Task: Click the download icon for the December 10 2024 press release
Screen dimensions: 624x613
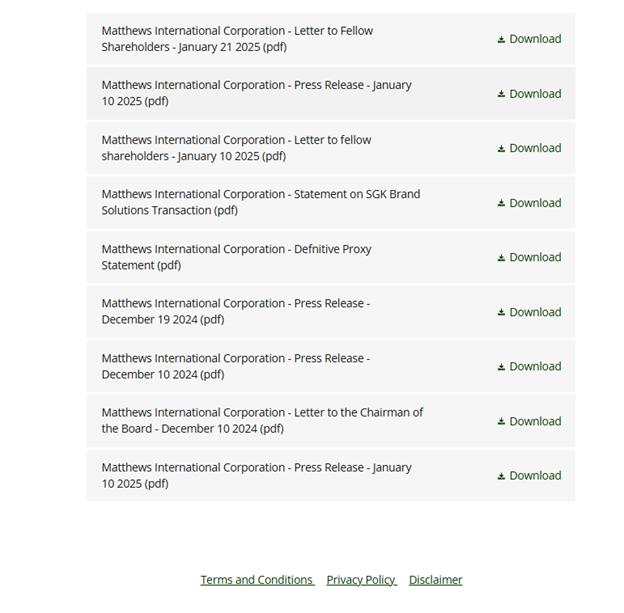Action: (x=502, y=367)
